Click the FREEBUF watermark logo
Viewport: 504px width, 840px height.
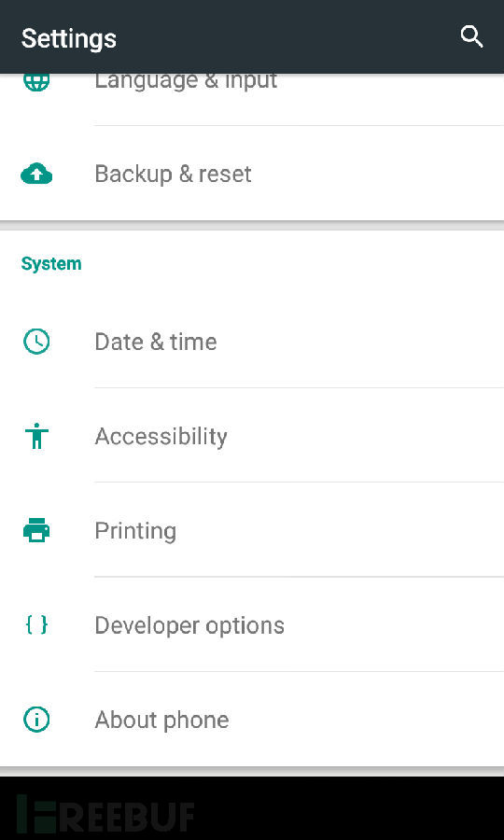[x=105, y=813]
